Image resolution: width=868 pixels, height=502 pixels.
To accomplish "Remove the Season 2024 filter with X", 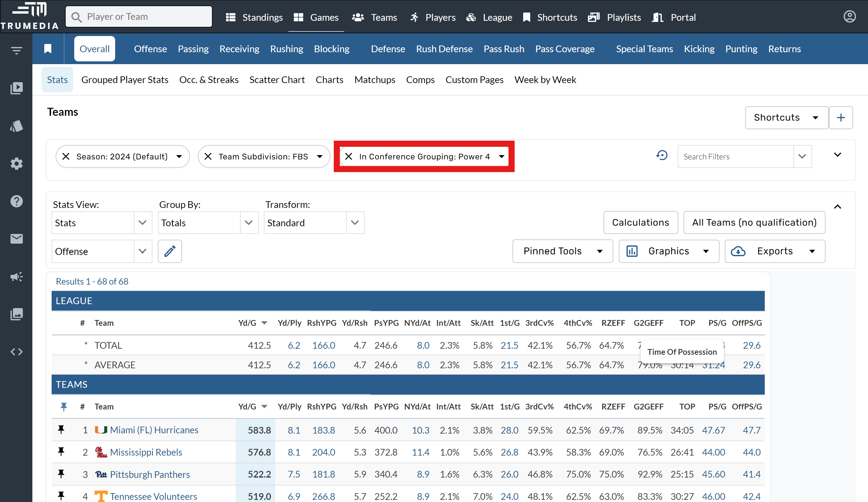I will pos(66,157).
